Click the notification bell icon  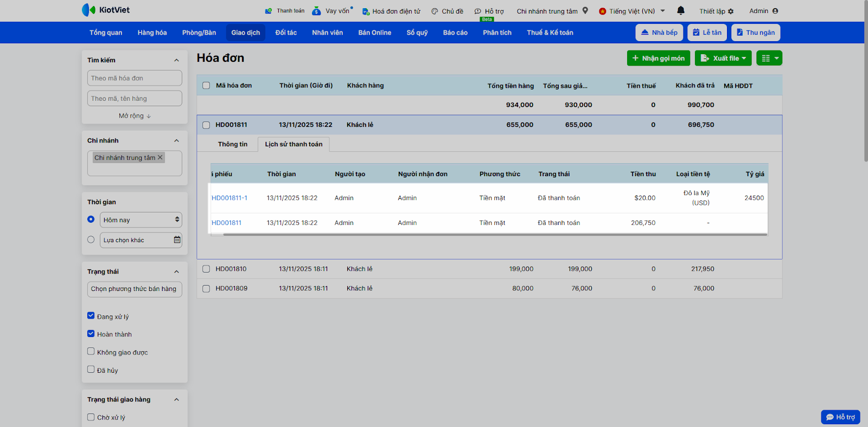point(681,10)
